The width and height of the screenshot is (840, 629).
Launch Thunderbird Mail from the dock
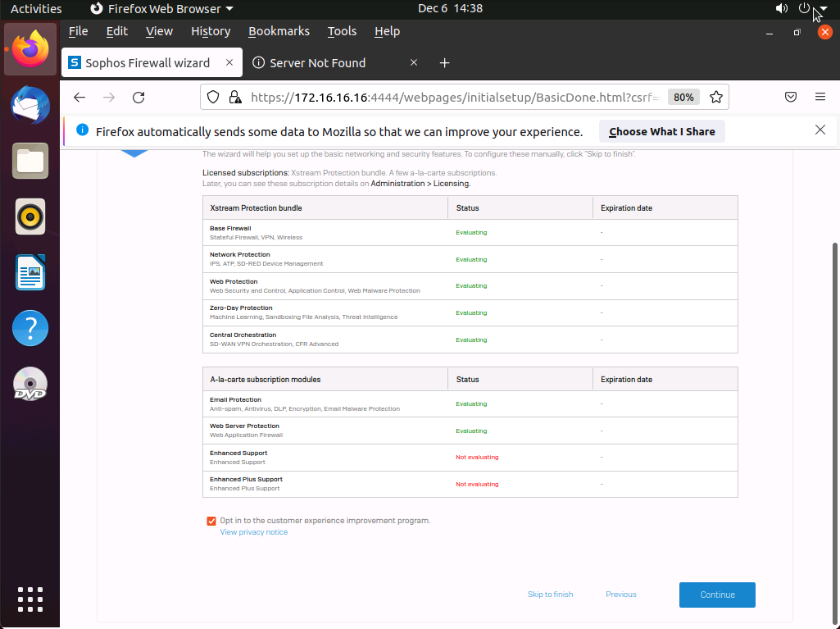click(30, 105)
